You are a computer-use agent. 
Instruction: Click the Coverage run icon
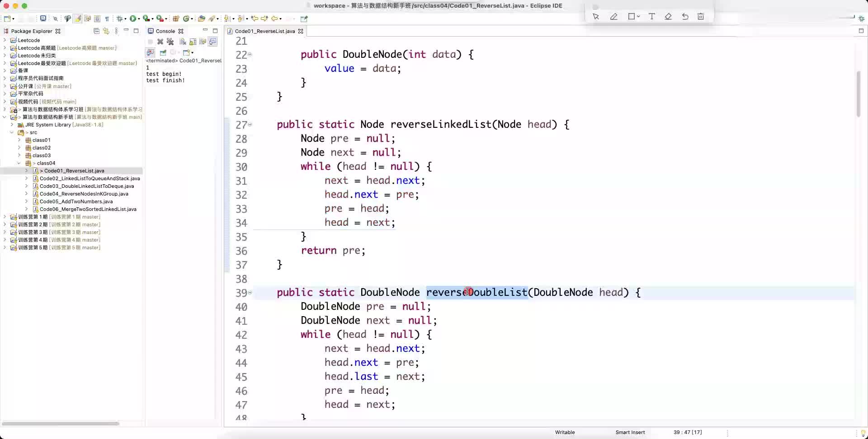pyautogui.click(x=146, y=19)
